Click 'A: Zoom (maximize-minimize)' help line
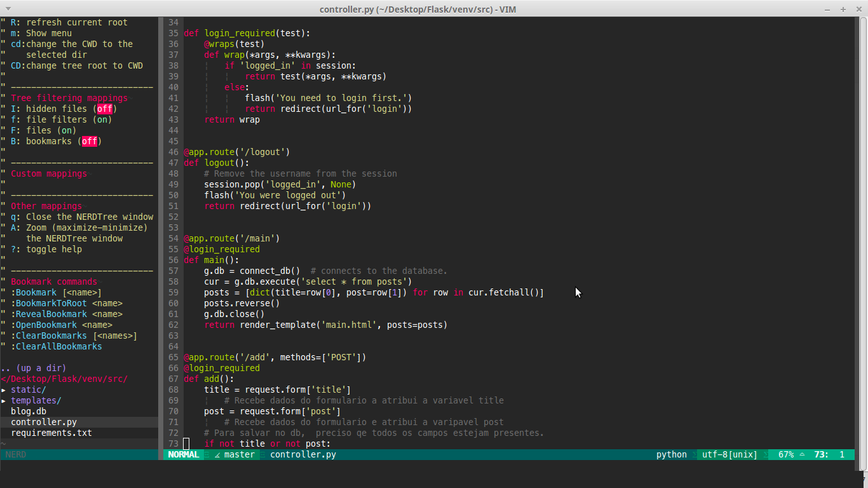 pyautogui.click(x=74, y=227)
